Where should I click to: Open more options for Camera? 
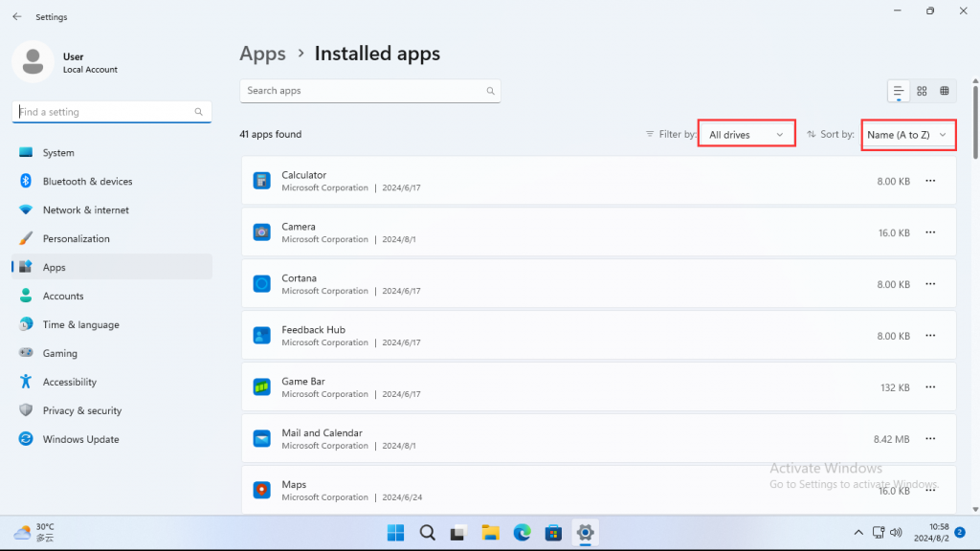click(x=930, y=232)
